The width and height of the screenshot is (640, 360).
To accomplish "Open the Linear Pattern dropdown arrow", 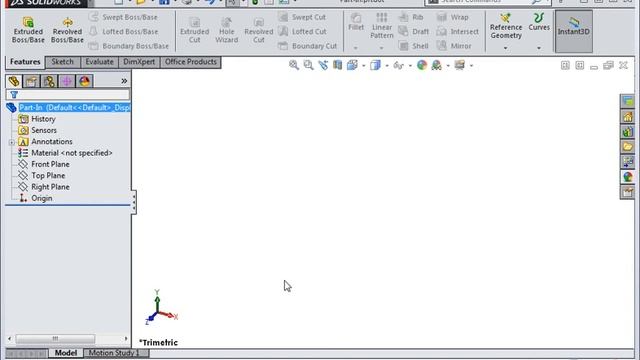I will (381, 48).
